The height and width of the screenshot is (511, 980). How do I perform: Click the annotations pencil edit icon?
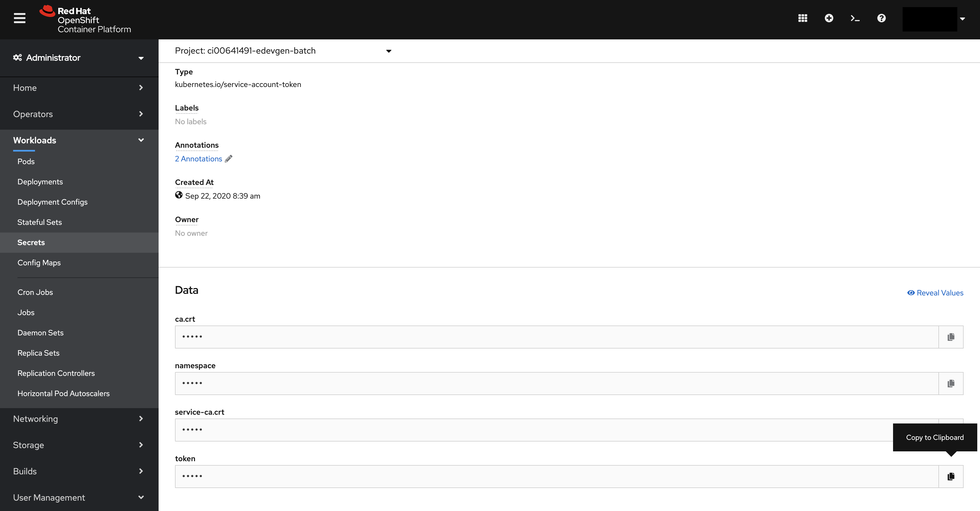coord(229,159)
